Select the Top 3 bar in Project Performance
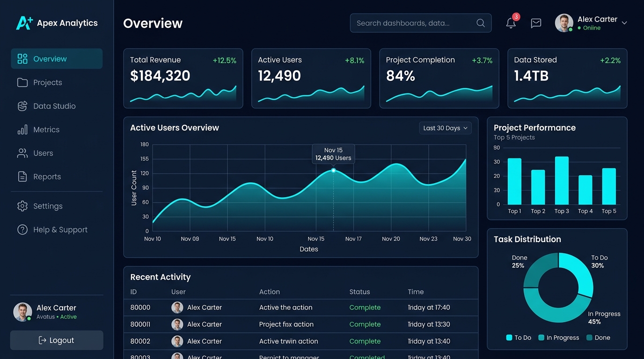The height and width of the screenshot is (359, 644). point(562,180)
